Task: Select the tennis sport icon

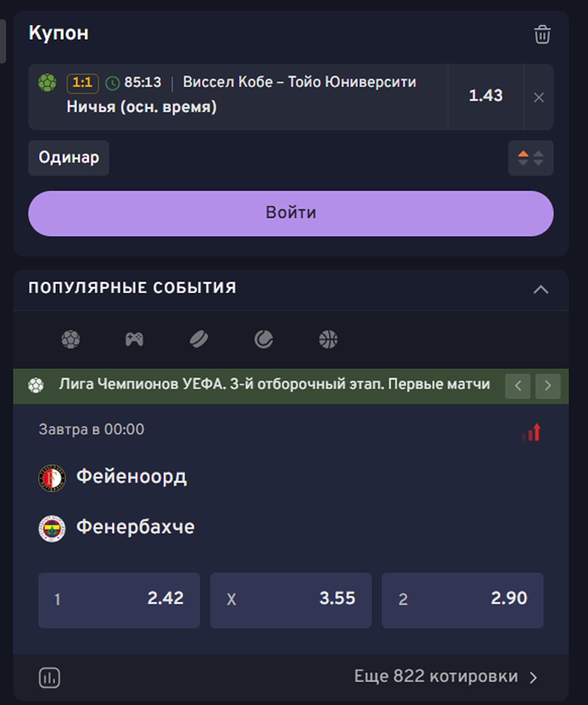Action: click(264, 339)
